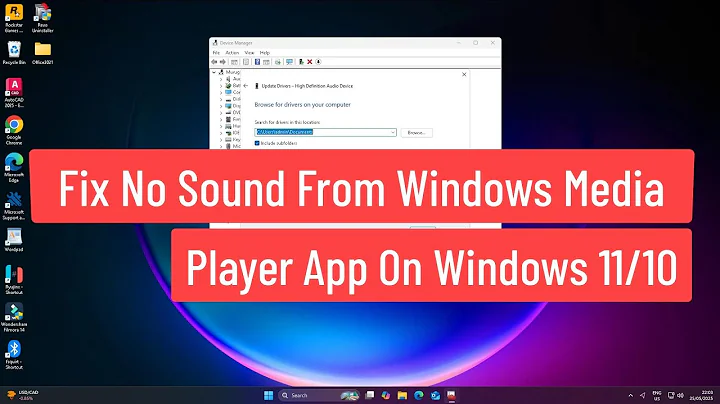
Task: Open Properties via the Device Manager toolbar icon
Action: [246, 62]
